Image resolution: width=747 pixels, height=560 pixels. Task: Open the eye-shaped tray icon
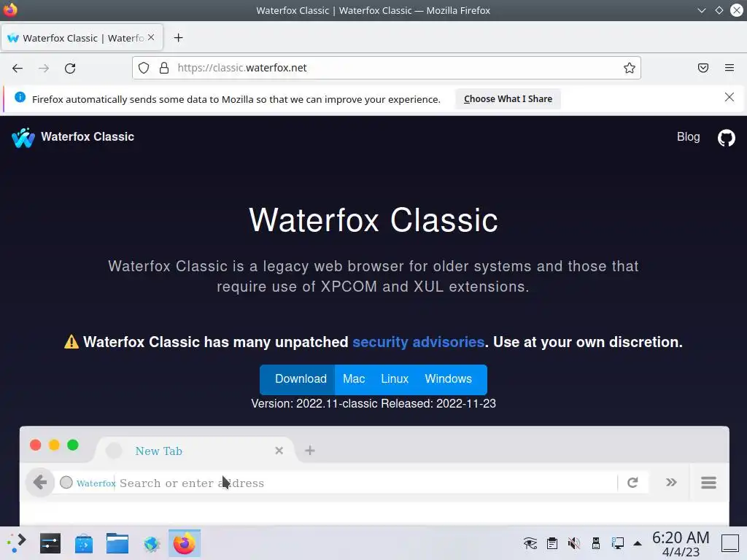coord(530,542)
